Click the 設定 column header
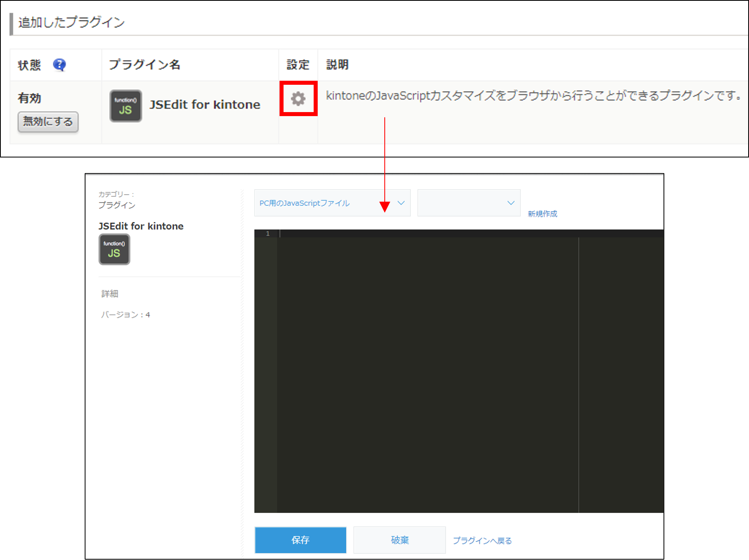The image size is (749, 560). pos(298,65)
